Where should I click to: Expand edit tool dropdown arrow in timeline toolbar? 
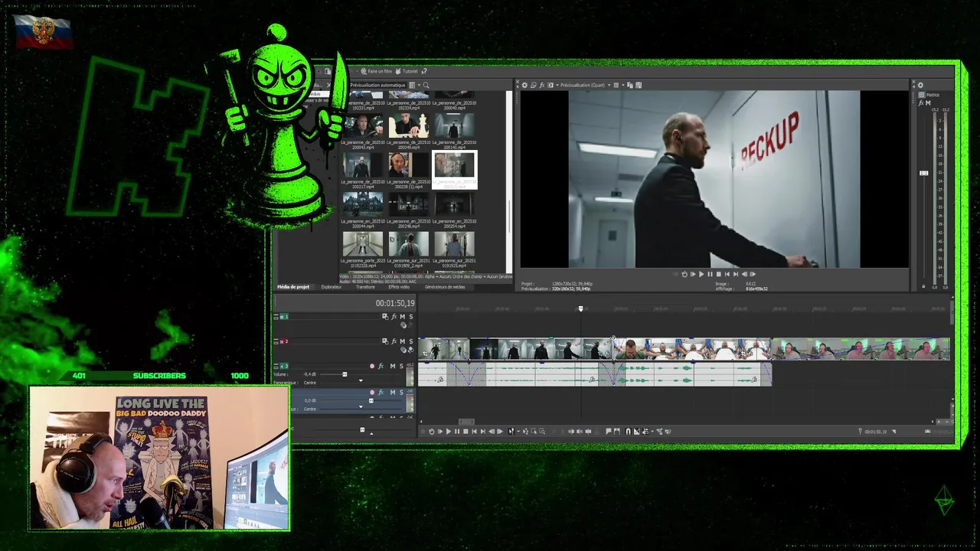coord(518,431)
